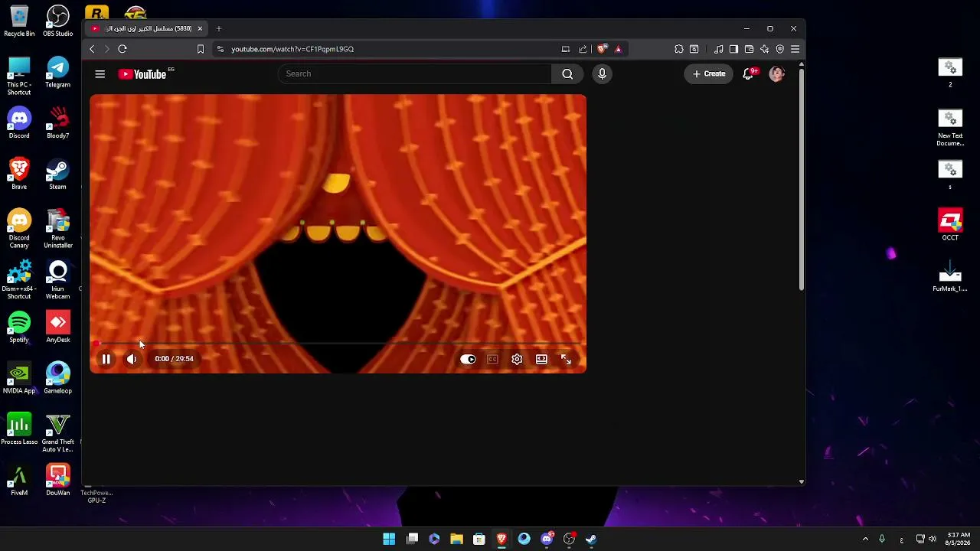Select the Revo Uninstaller desktop shortcut

point(58,229)
